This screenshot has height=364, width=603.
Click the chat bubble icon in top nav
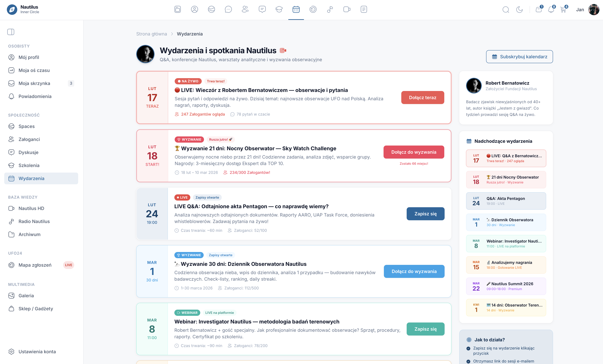[228, 10]
